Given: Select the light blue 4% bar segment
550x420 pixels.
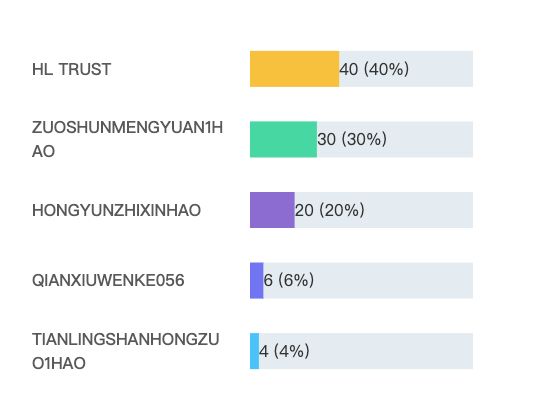Looking at the screenshot, I should 254,351.
